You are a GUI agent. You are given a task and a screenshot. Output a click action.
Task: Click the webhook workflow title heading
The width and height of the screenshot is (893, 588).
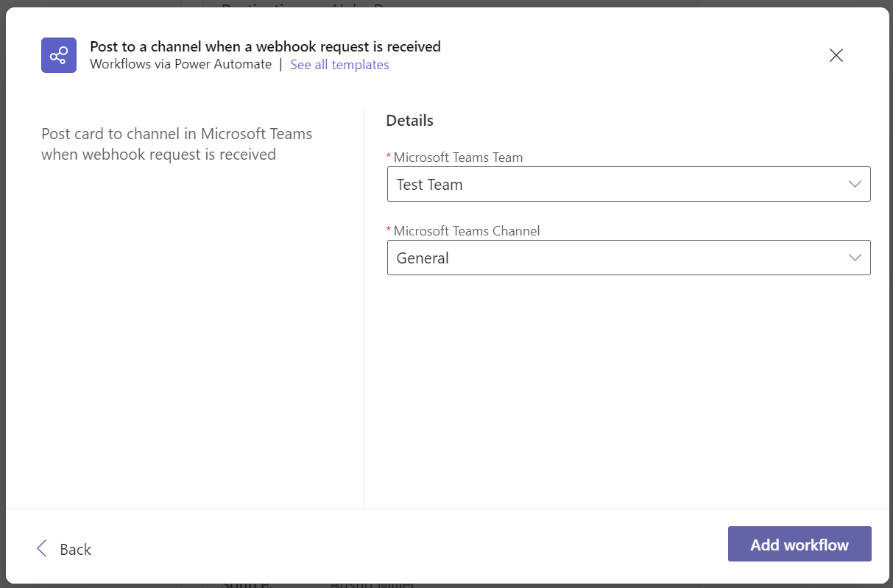pyautogui.click(x=265, y=46)
